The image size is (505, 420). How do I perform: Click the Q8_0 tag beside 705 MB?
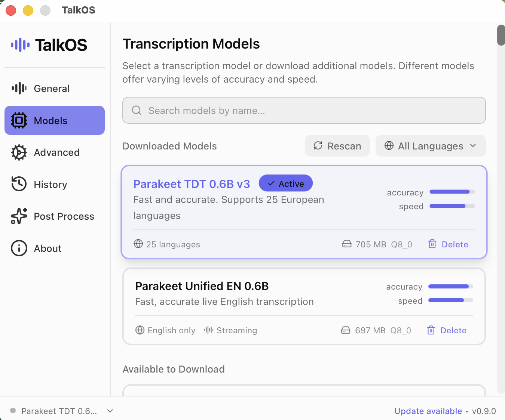coord(402,244)
